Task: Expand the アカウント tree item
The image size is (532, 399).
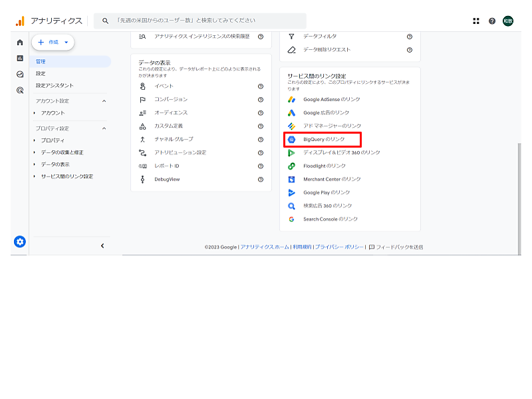Action: click(x=35, y=112)
